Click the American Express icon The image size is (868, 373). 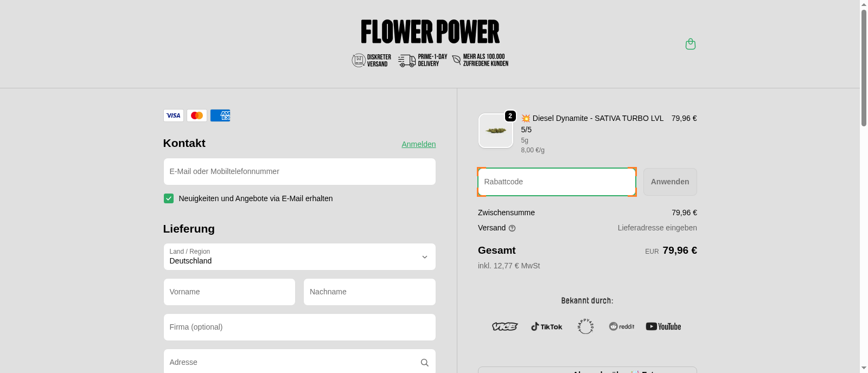220,115
